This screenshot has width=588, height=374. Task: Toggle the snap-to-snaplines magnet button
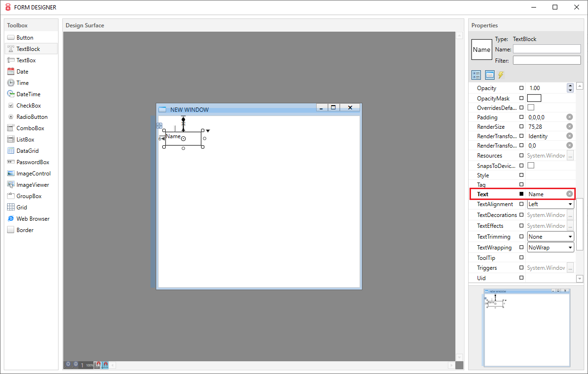[105, 365]
